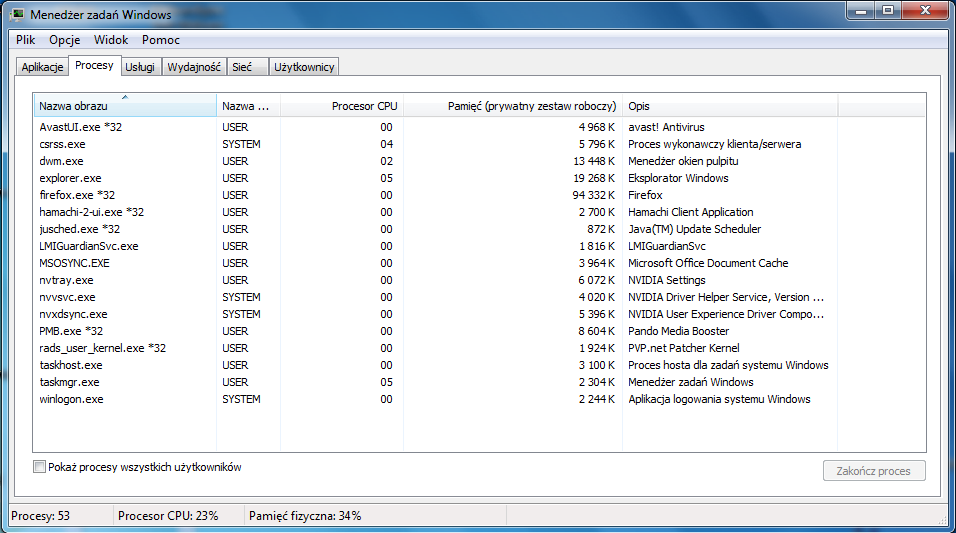
Task: Click the 'Microsoft Office Document Cache' description
Action: tap(708, 263)
